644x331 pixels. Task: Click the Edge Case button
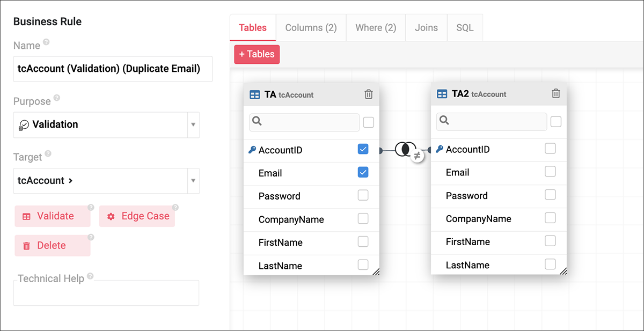pyautogui.click(x=137, y=216)
